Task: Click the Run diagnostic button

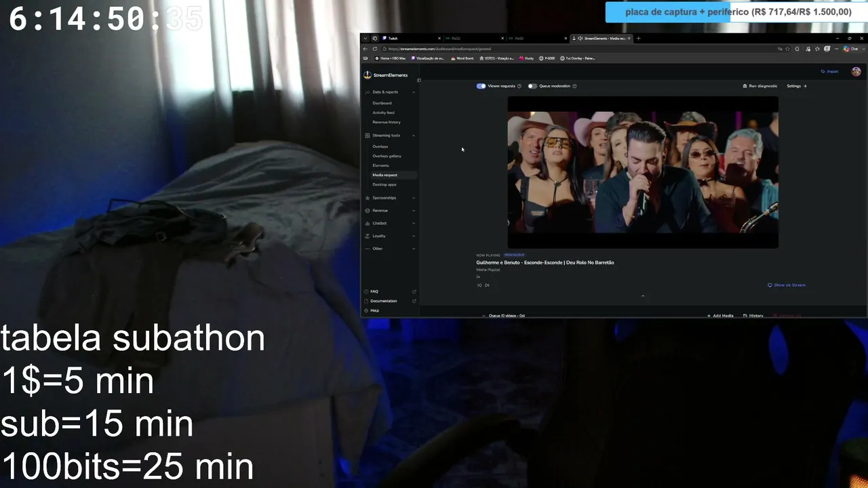Action: [x=760, y=86]
